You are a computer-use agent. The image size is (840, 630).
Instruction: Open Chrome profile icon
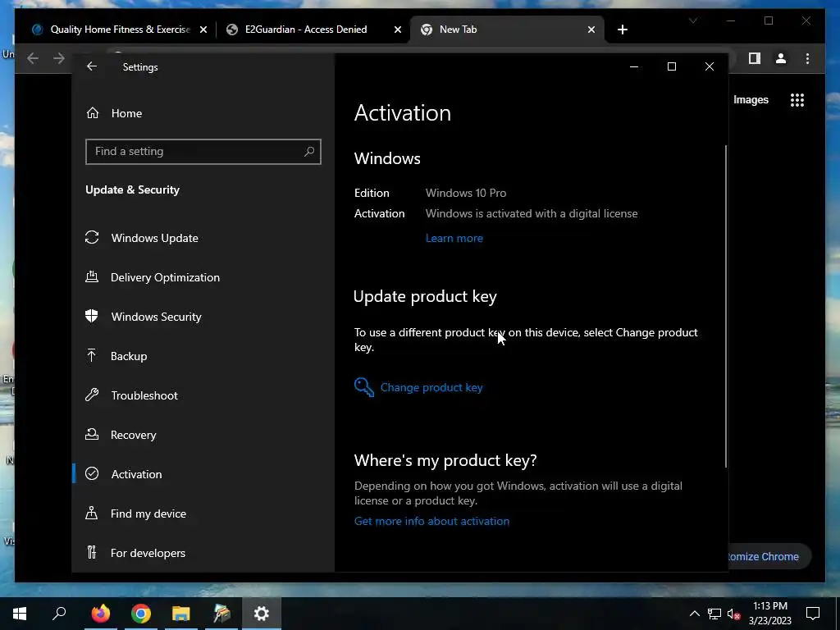(x=781, y=58)
